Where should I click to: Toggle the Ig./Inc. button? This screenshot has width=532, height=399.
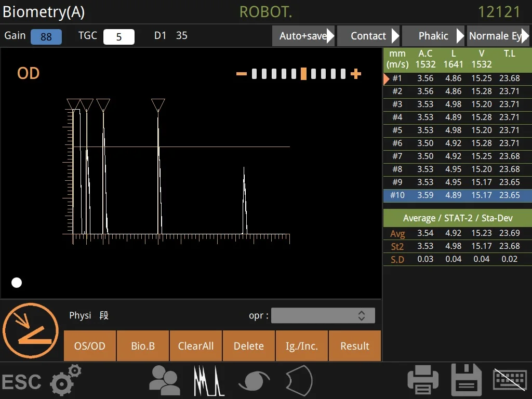tap(302, 346)
